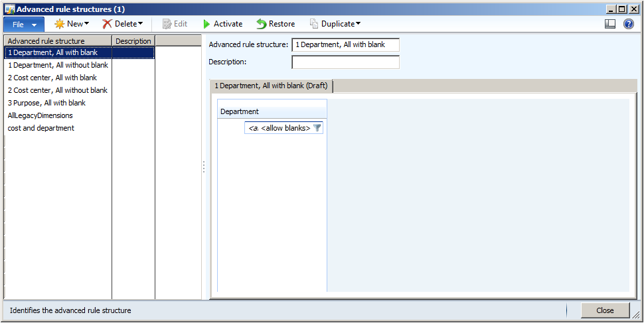Select '2 Cost center, All without blank' row
Image resolution: width=644 pixels, height=323 pixels.
point(79,90)
